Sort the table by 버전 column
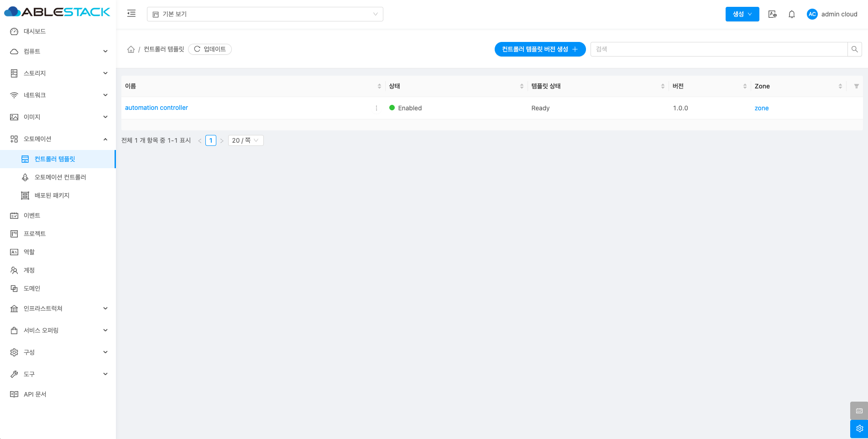 tap(745, 86)
